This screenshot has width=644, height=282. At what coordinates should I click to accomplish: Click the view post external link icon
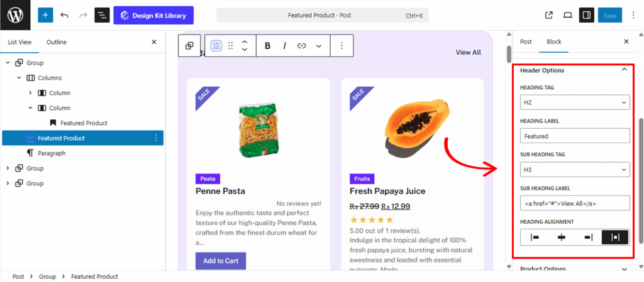click(548, 15)
